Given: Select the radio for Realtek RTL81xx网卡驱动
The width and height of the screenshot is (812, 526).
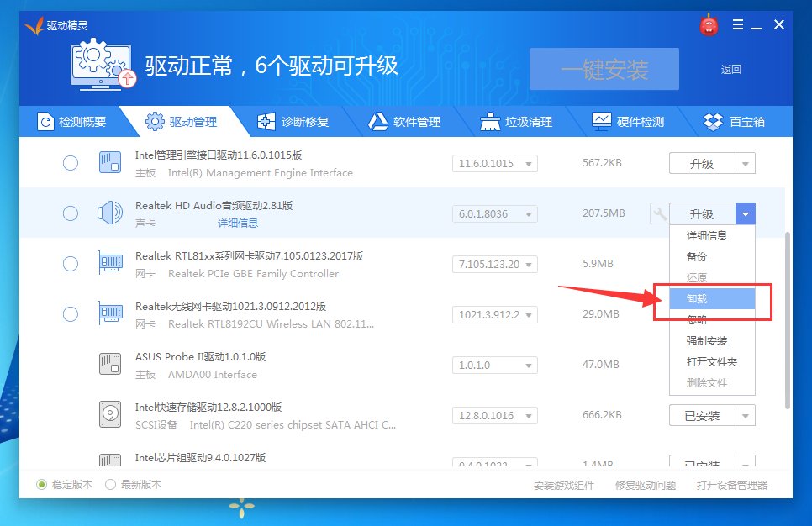Looking at the screenshot, I should [71, 264].
